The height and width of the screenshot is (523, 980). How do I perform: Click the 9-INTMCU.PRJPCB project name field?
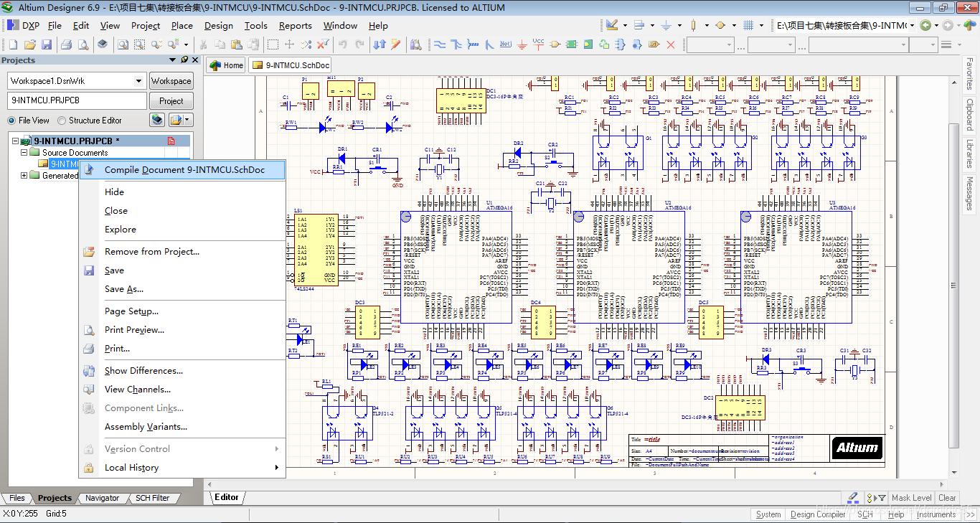coord(77,101)
